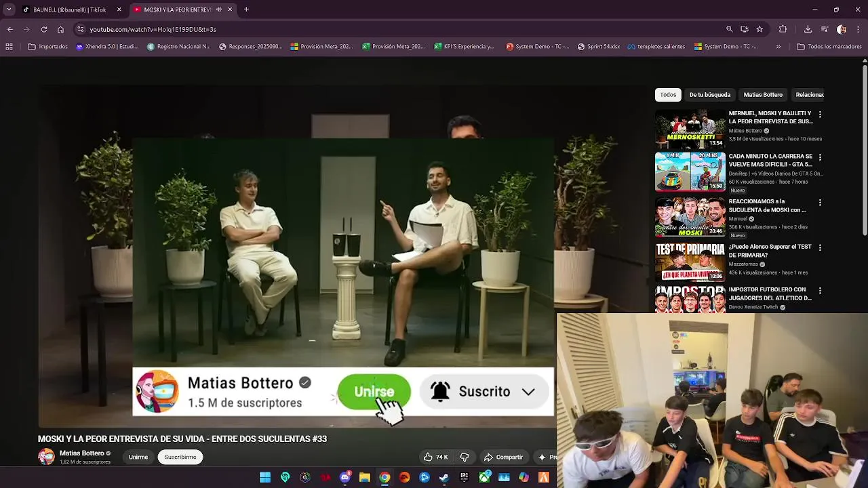This screenshot has width=868, height=488.
Task: Open the IMPOSTOR FUTBOLERO video title
Action: (x=770, y=293)
